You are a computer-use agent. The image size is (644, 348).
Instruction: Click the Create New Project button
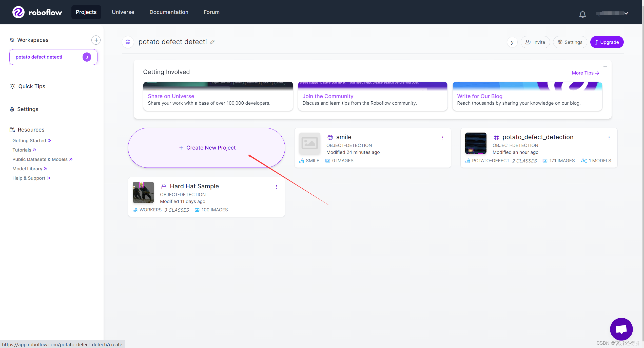(207, 148)
